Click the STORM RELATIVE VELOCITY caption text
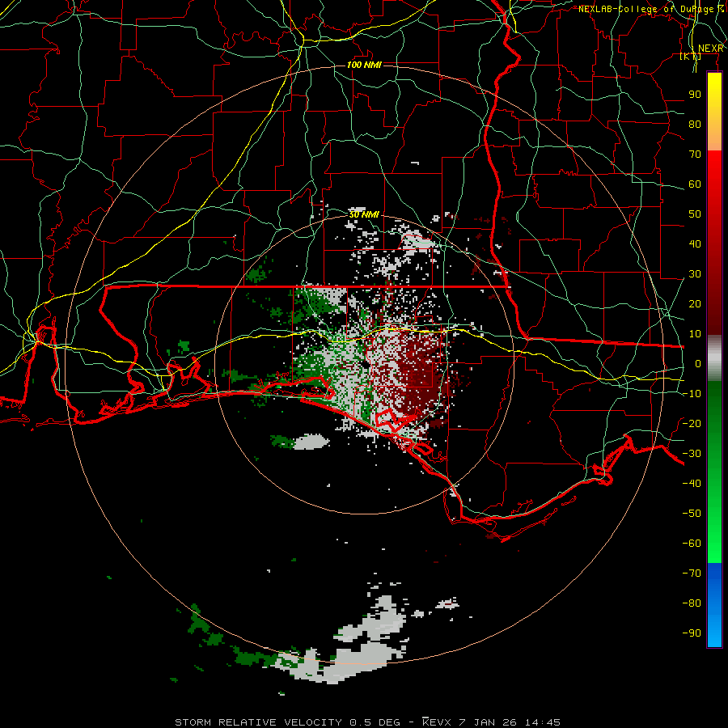This screenshot has height=728, width=728. coord(258,722)
